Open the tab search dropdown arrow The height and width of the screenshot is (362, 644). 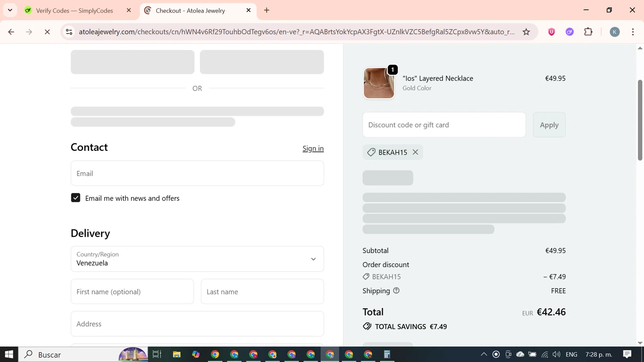point(10,10)
